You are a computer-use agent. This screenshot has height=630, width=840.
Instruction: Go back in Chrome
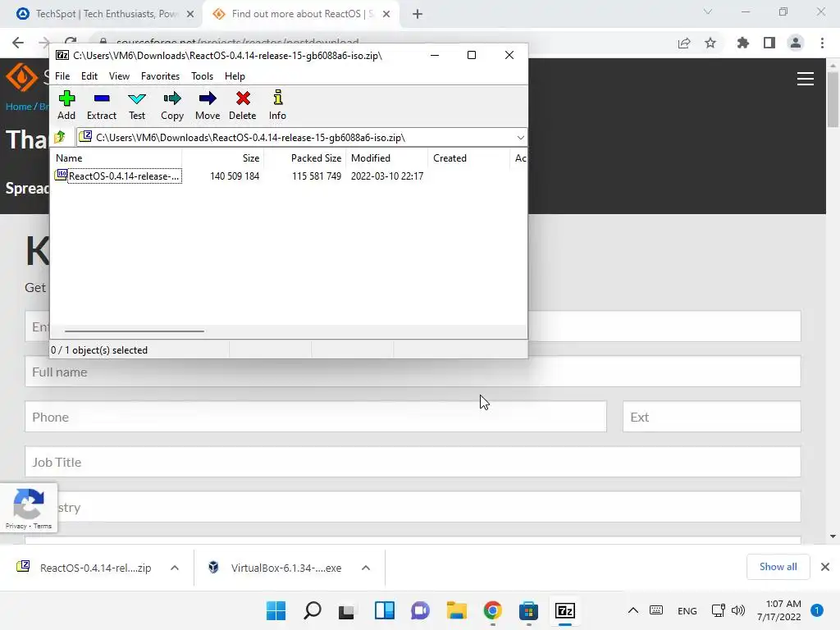[18, 43]
